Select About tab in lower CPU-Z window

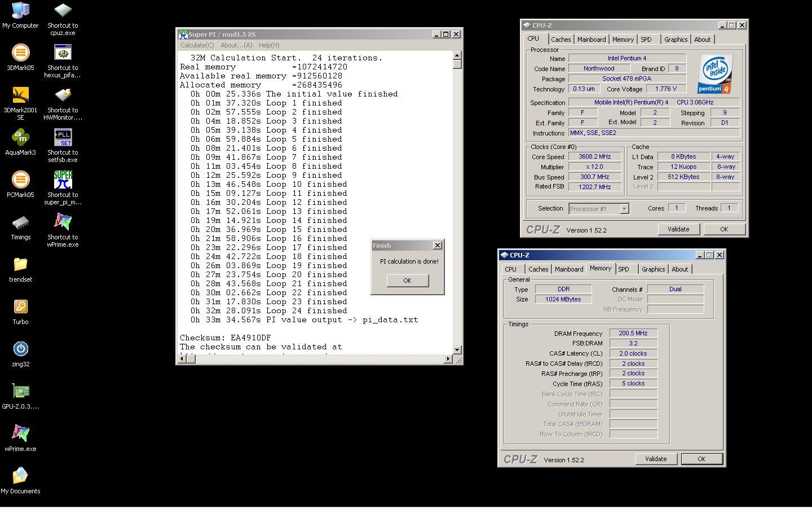tap(679, 269)
